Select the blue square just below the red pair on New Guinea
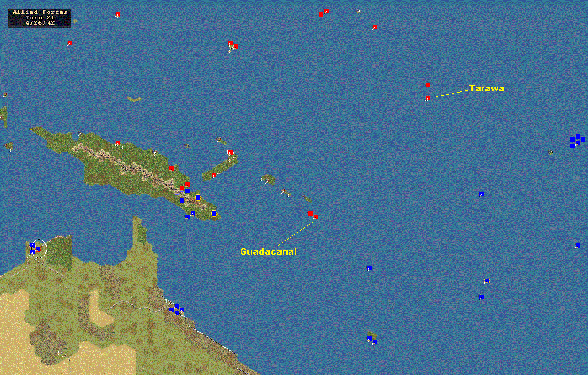Image resolution: width=588 pixels, height=375 pixels. coord(188,191)
